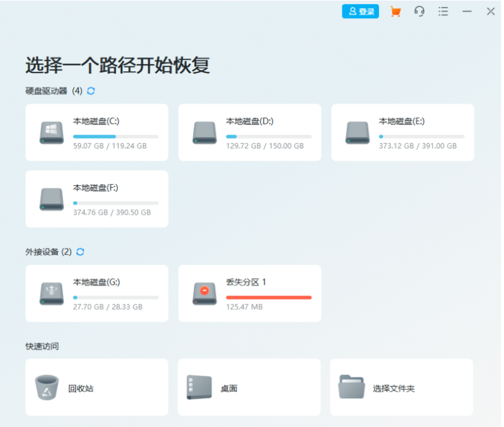Click the red capacity bar of 丢失分区 1
The width and height of the screenshot is (504, 427).
[x=269, y=296]
